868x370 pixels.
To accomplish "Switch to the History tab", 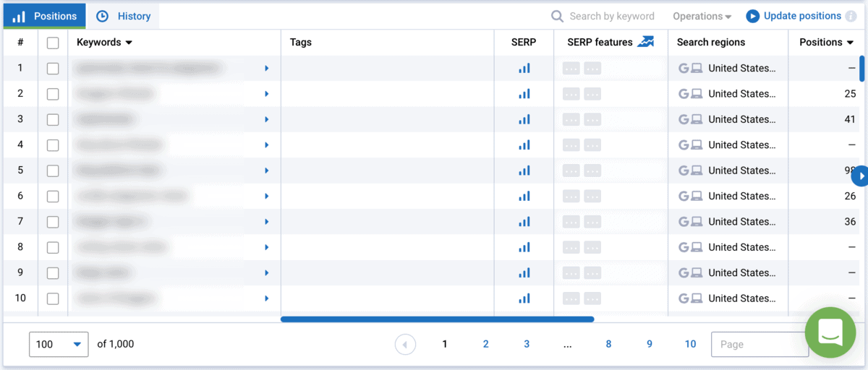I will point(124,16).
